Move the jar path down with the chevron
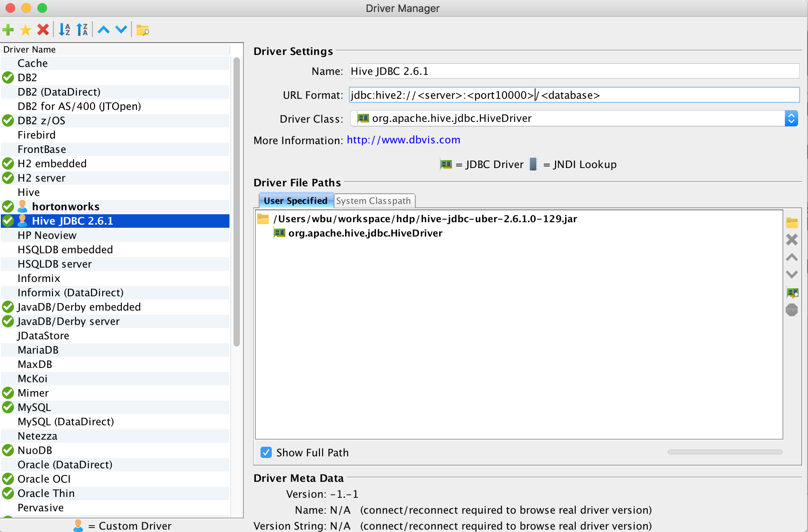The width and height of the screenshot is (808, 532). pos(792,274)
